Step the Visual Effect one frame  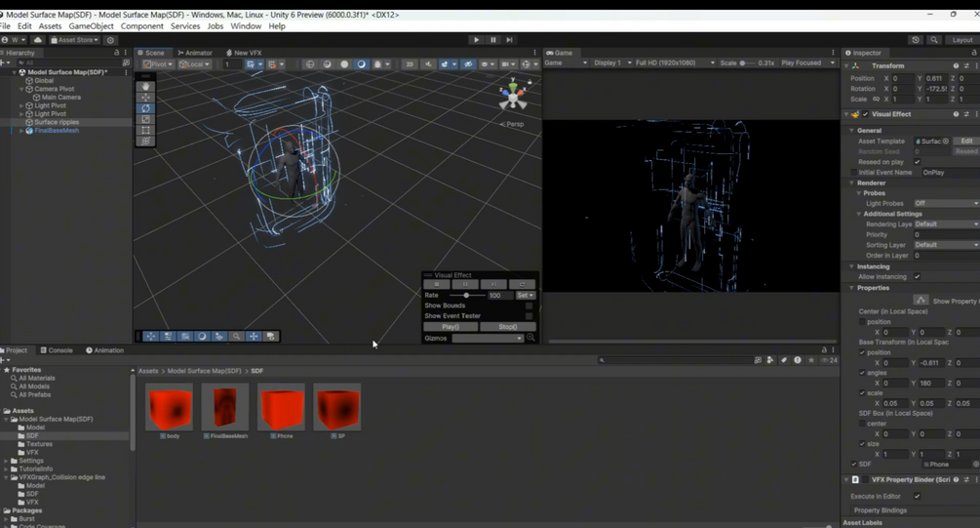point(493,284)
